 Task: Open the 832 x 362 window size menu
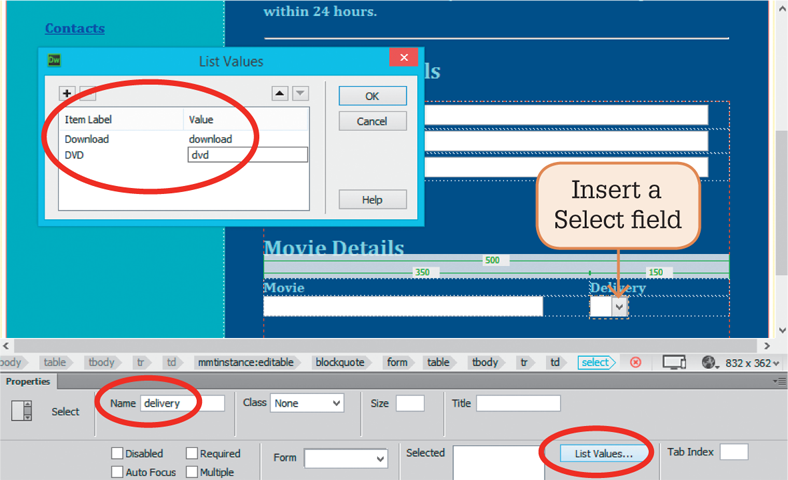click(x=752, y=363)
